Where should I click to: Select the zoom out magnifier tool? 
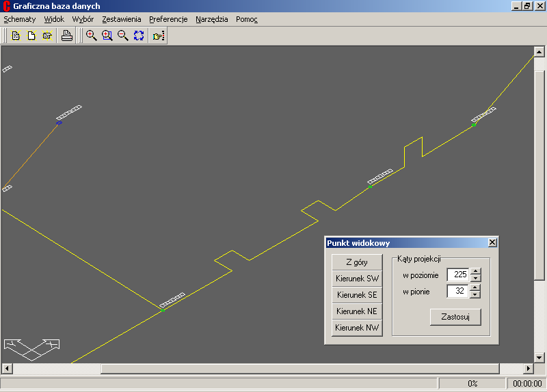click(x=123, y=36)
